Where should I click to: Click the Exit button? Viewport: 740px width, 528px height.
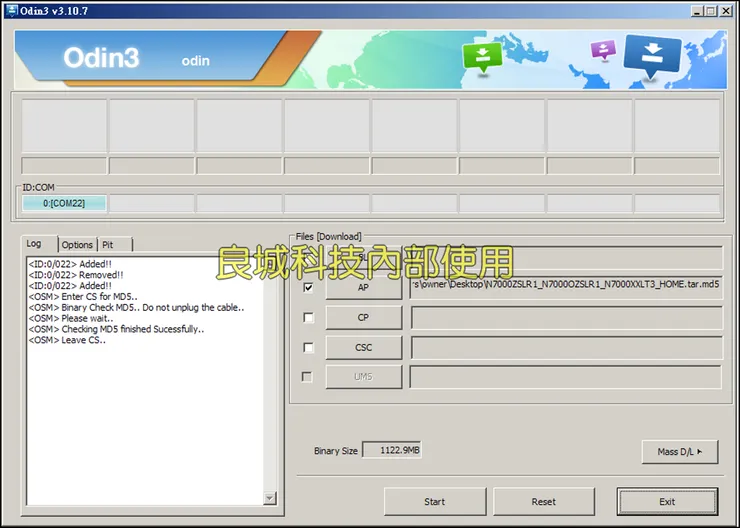(667, 502)
